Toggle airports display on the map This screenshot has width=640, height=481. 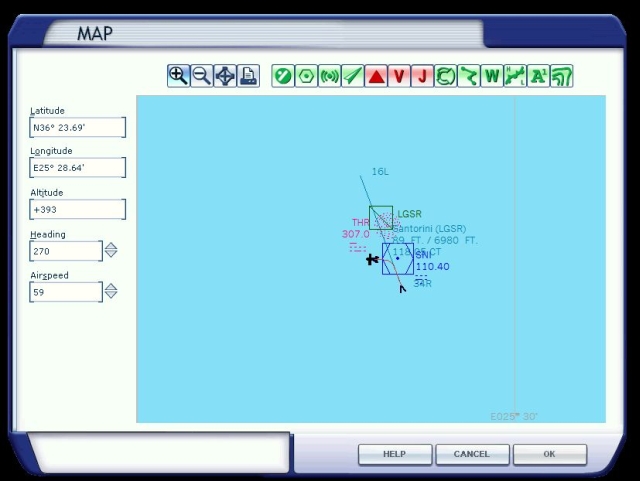(x=283, y=75)
